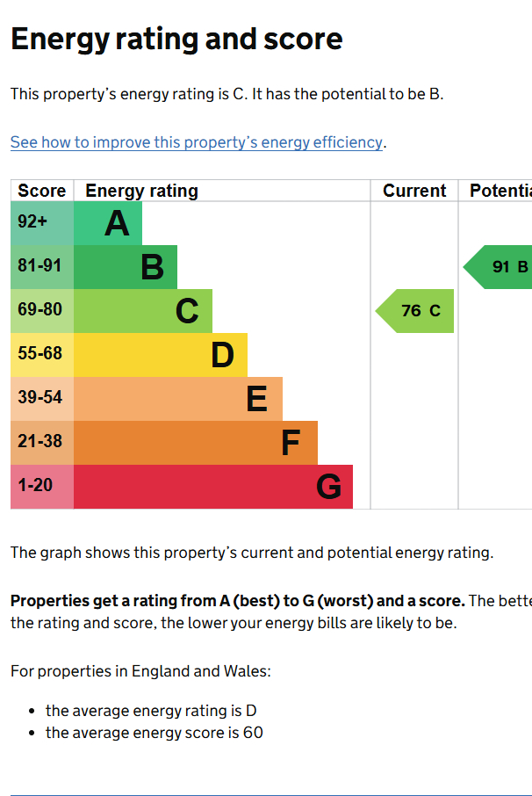The image size is (532, 796).
Task: Click the orange E rating bar
Action: [178, 399]
